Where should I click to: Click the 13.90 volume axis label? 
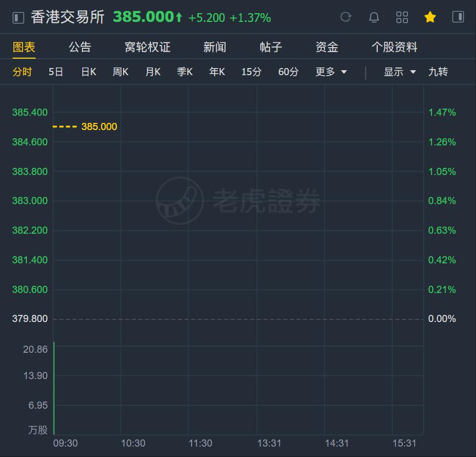36,376
